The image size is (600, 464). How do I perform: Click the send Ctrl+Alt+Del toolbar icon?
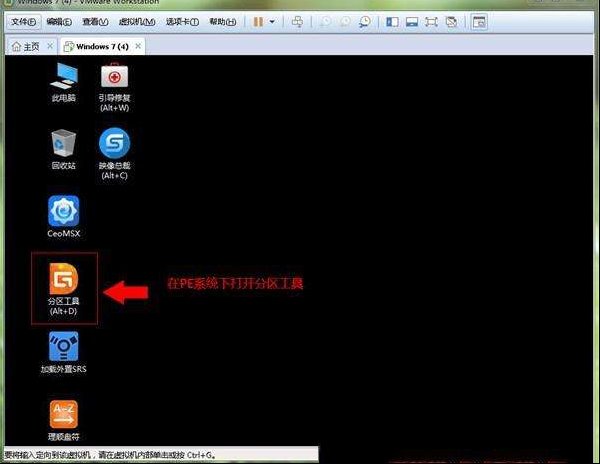[297, 22]
